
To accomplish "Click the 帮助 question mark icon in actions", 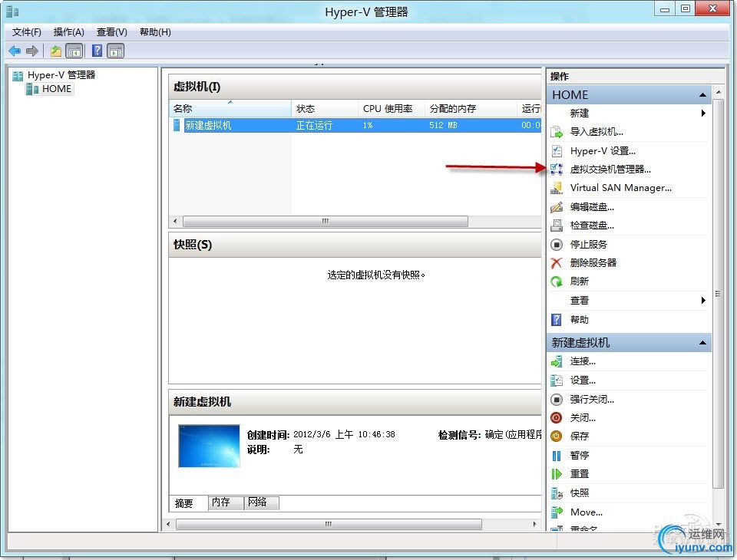I will (x=557, y=320).
